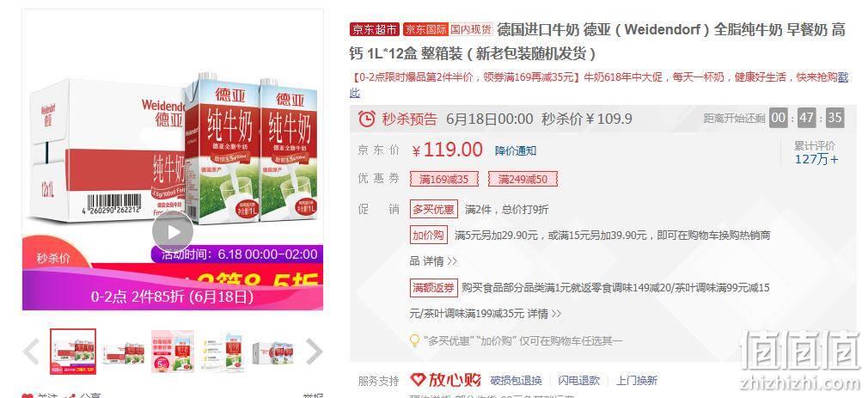Screen dimensions: 868x398
Task: Select the pink promotional third thumbnail
Action: tap(173, 352)
